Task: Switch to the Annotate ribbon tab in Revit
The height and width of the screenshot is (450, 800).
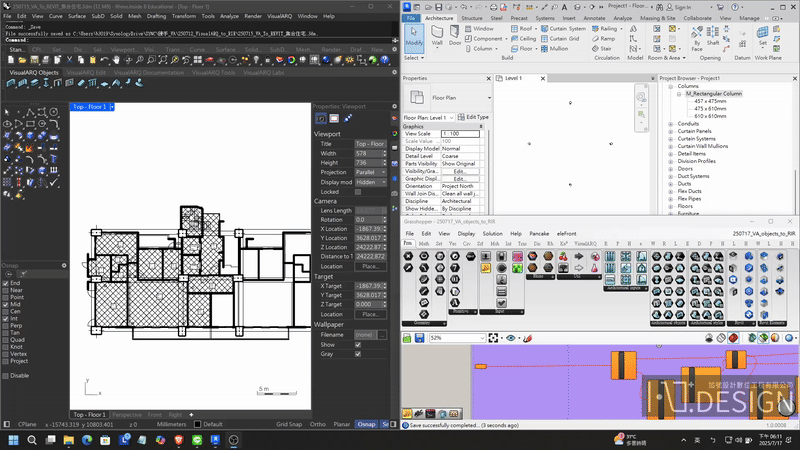Action: point(594,18)
